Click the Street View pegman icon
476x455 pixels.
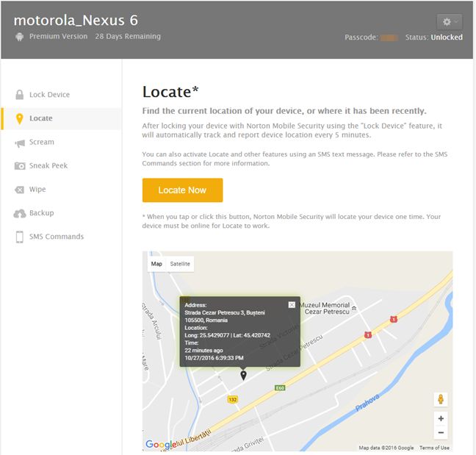(x=441, y=399)
